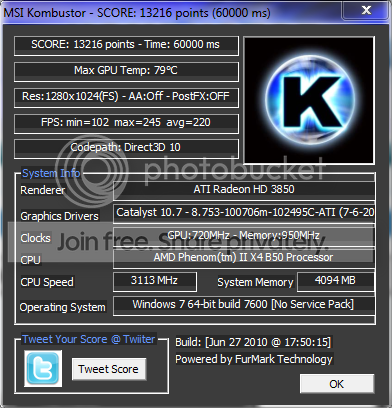392x408 pixels.
Task: Click the Build date text line
Action: (x=253, y=342)
